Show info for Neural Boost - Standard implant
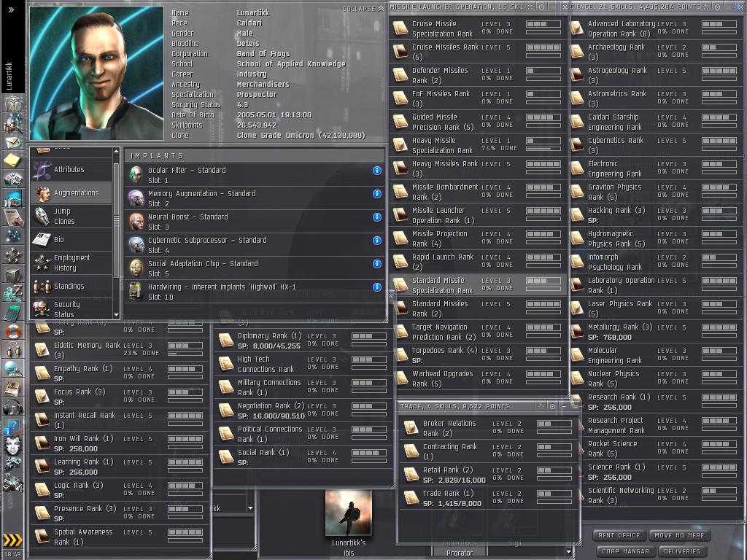The height and width of the screenshot is (560, 747). [x=377, y=217]
